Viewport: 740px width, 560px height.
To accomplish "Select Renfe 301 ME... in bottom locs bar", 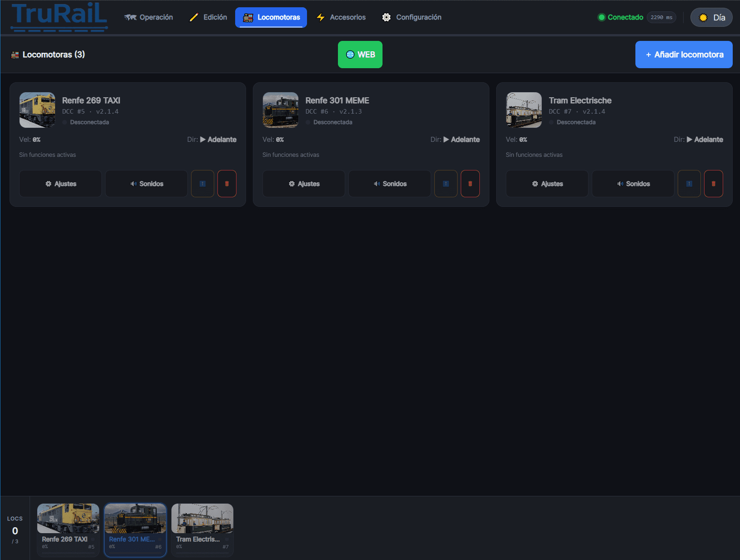I will pyautogui.click(x=136, y=530).
